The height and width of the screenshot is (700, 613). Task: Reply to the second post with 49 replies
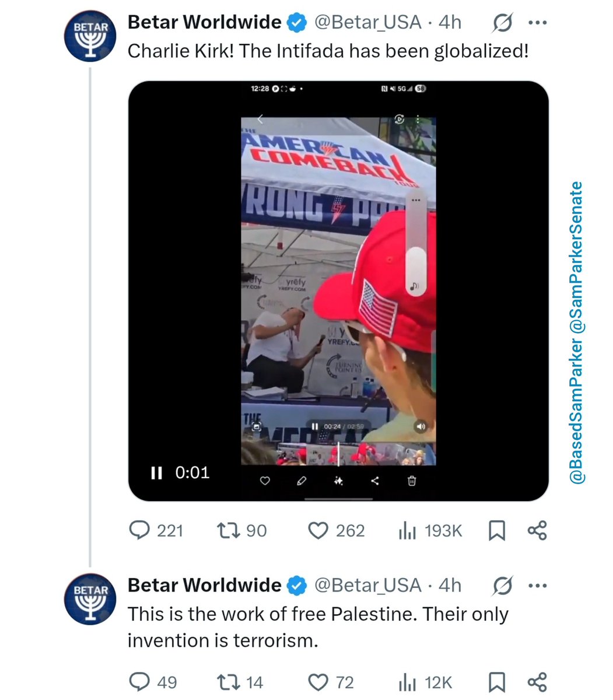pyautogui.click(x=153, y=682)
